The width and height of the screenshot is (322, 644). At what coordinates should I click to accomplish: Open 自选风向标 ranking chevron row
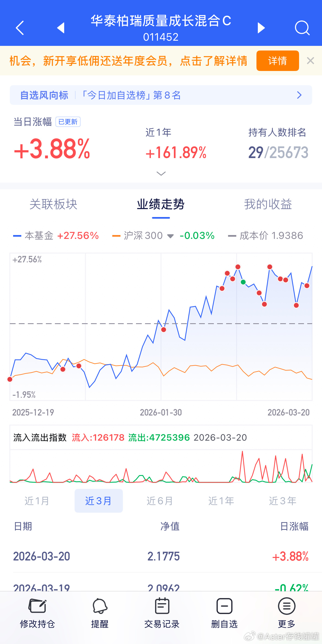coord(161,95)
